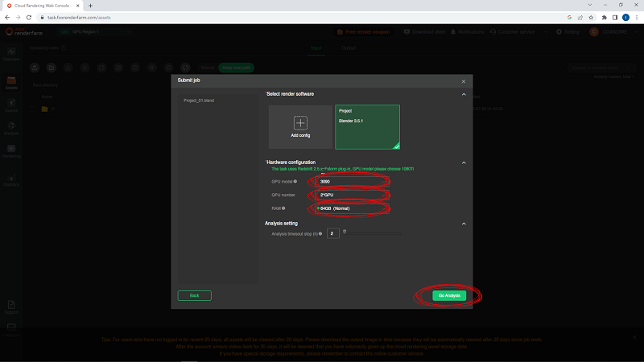Image resolution: width=644 pixels, height=362 pixels.
Task: Open Statistics in the sidebar
Action: pyautogui.click(x=11, y=179)
